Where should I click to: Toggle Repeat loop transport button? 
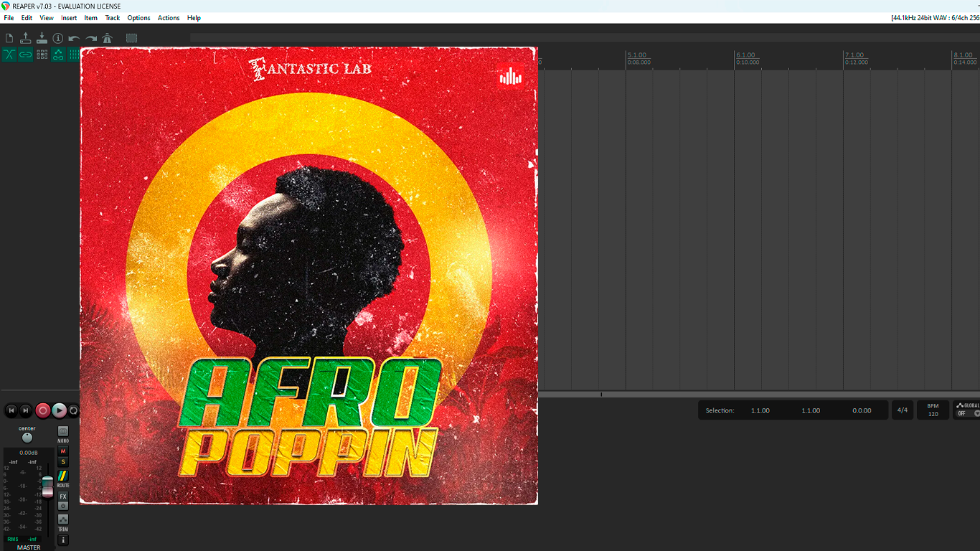[73, 410]
